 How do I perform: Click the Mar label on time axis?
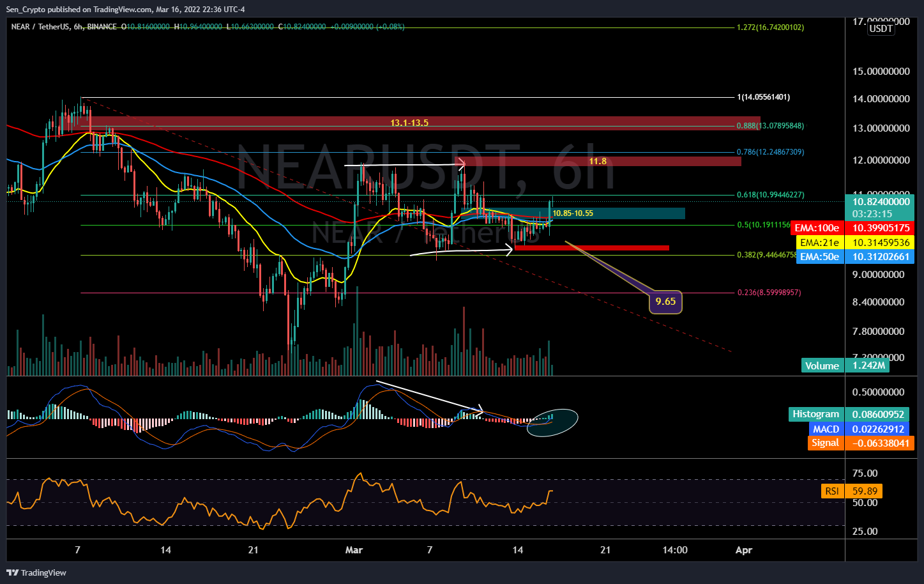pos(354,549)
